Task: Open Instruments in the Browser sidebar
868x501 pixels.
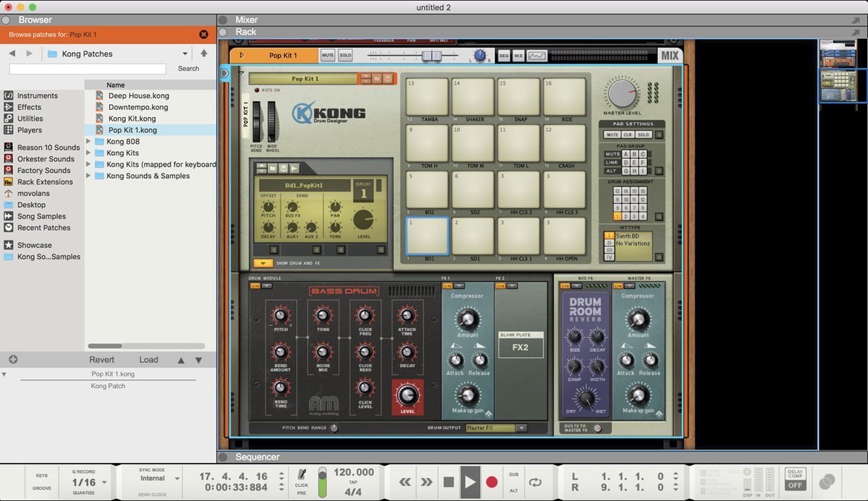Action: click(x=37, y=95)
